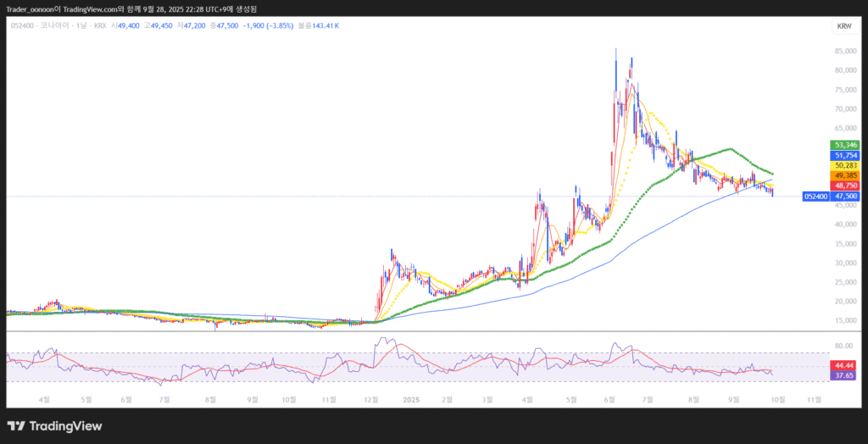The width and height of the screenshot is (868, 444).
Task: Click the 85,000 level on price scale
Action: (x=843, y=51)
